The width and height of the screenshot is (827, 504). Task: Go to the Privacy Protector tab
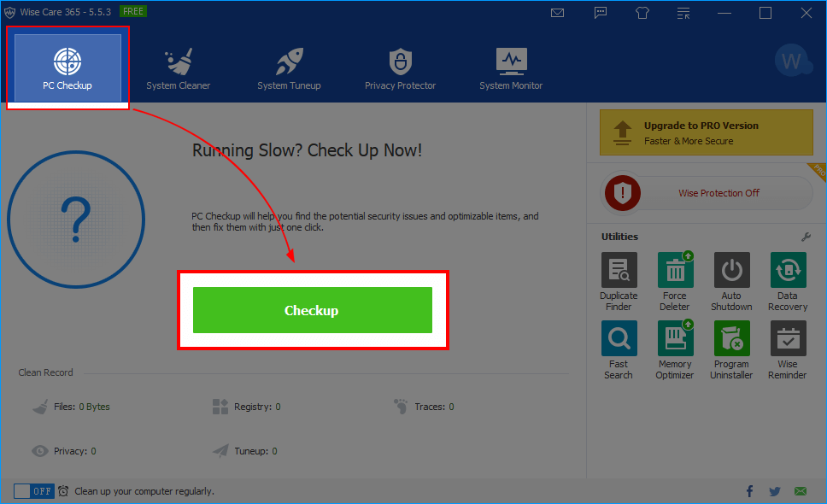coord(401,68)
